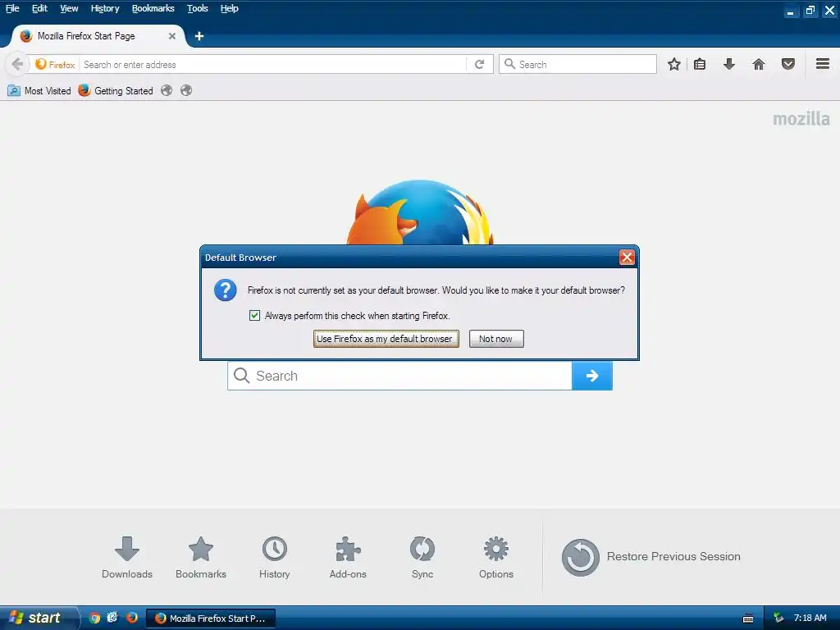Click the 7:18 AM clock
This screenshot has width=840, height=630.
pyautogui.click(x=810, y=618)
